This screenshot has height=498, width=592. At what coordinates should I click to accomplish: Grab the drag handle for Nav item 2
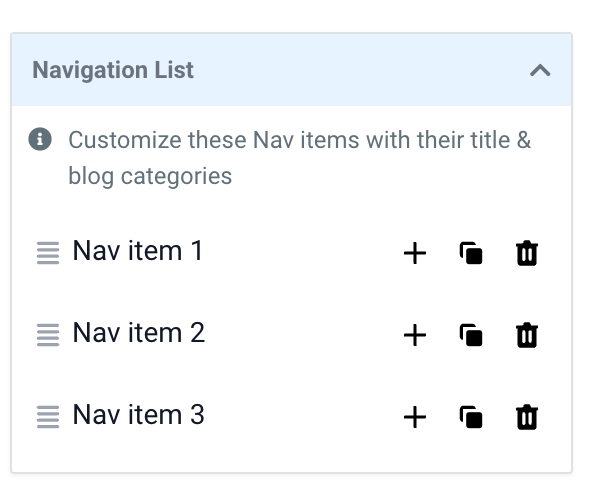tap(48, 335)
